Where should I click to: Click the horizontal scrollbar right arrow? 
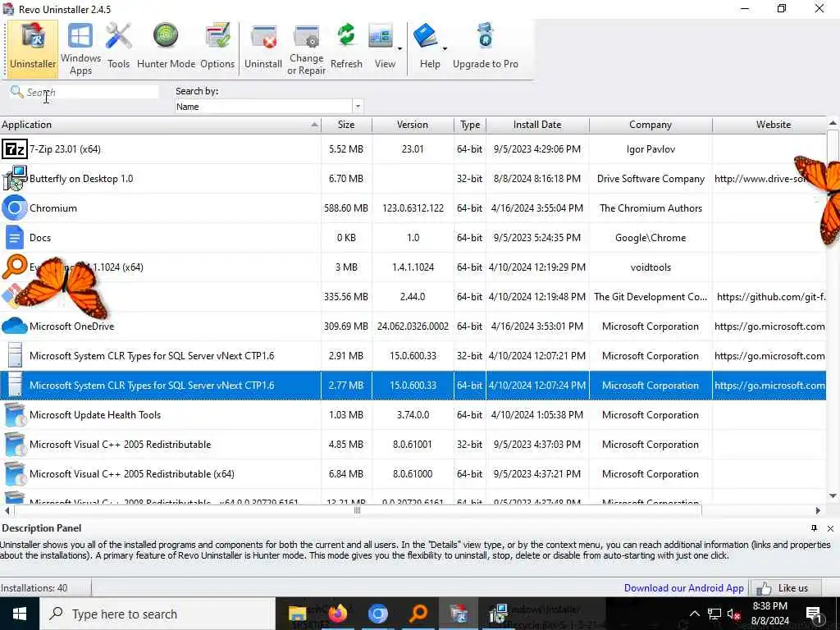click(818, 510)
